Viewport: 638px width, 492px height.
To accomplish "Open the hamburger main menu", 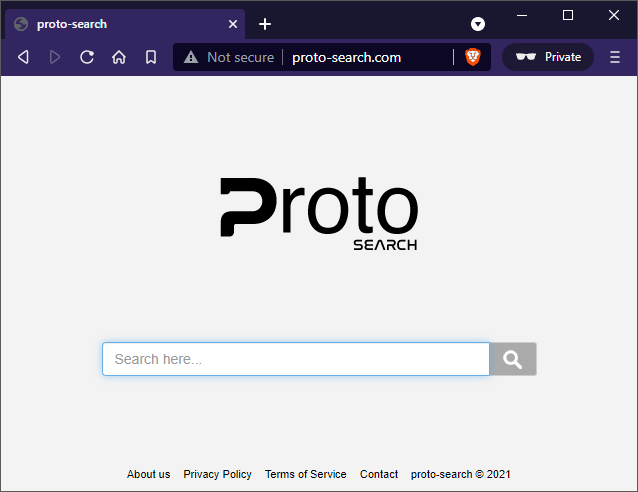I will click(x=615, y=57).
